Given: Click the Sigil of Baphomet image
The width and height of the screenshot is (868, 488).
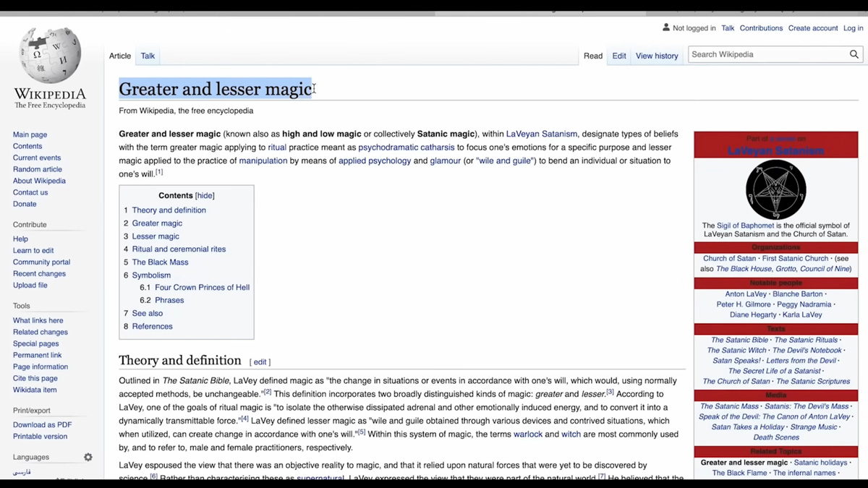Looking at the screenshot, I should click(x=775, y=189).
